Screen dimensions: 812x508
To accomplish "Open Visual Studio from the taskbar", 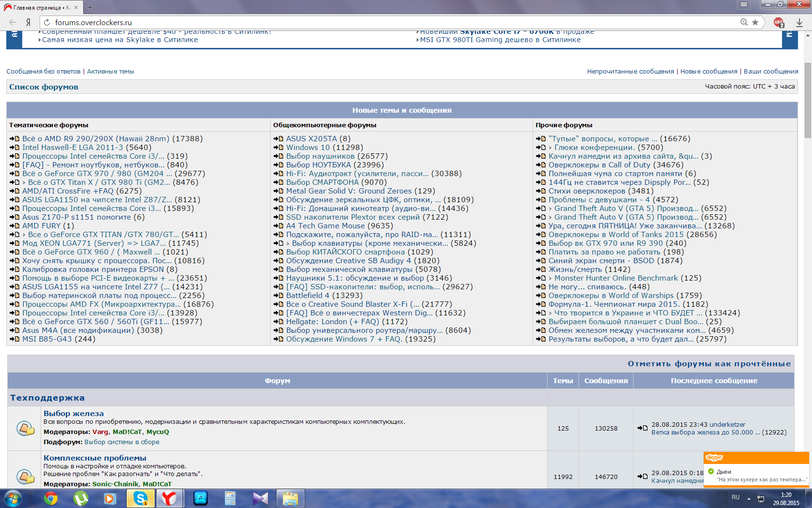I will (x=261, y=498).
